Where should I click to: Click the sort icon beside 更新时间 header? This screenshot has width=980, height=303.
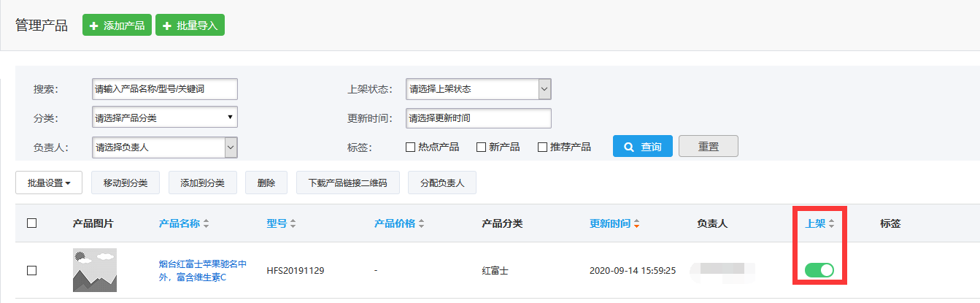click(x=636, y=224)
